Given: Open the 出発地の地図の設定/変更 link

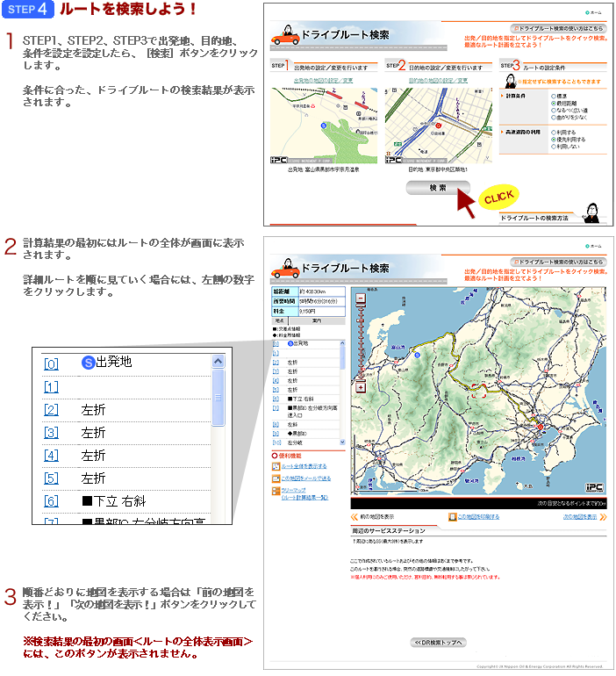Looking at the screenshot, I should pyautogui.click(x=323, y=81).
